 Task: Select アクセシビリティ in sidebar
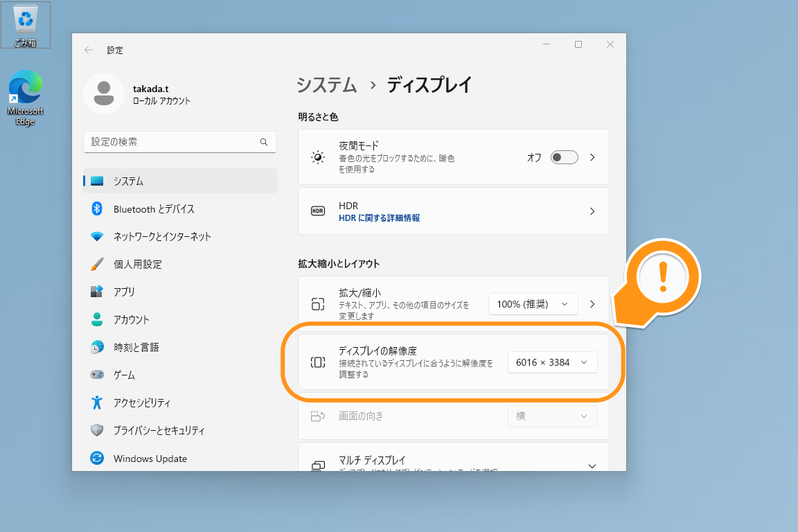pyautogui.click(x=180, y=402)
